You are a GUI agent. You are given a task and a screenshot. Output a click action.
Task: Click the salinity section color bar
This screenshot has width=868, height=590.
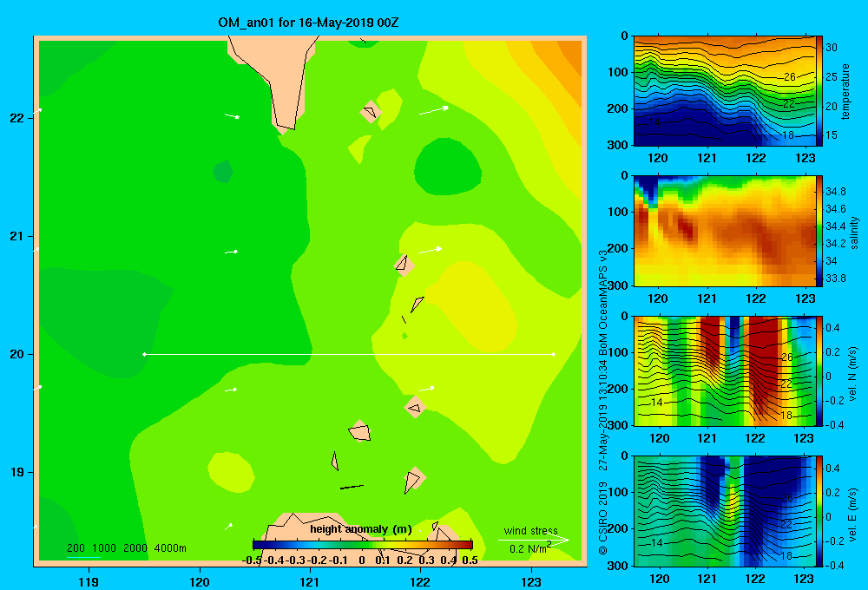(819, 231)
